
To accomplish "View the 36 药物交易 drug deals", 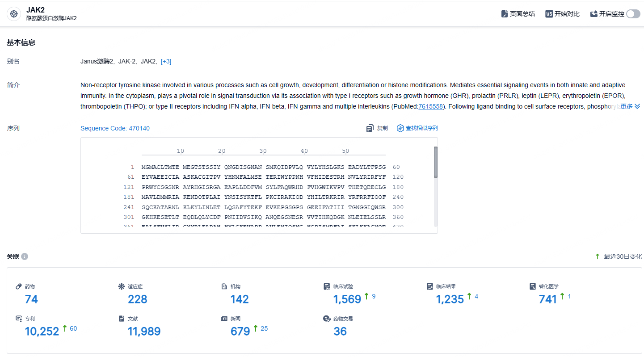I will pos(340,331).
